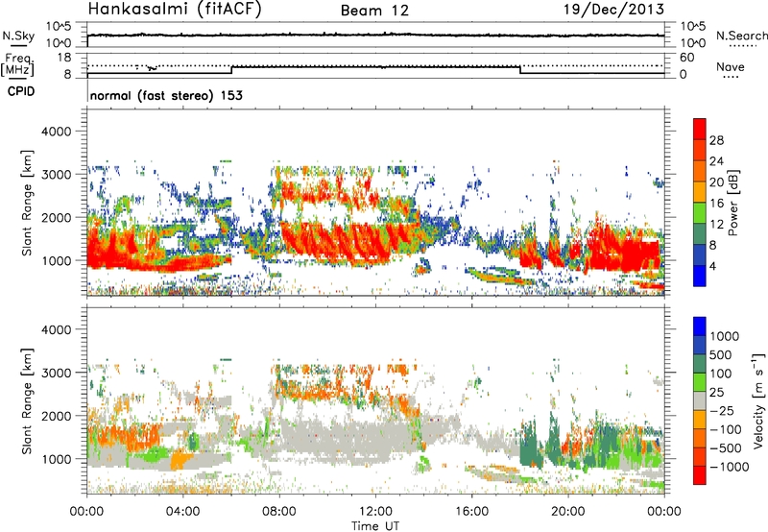Click the noise trace in the N.Sky panel
The width and height of the screenshot is (768, 532).
[375, 35]
